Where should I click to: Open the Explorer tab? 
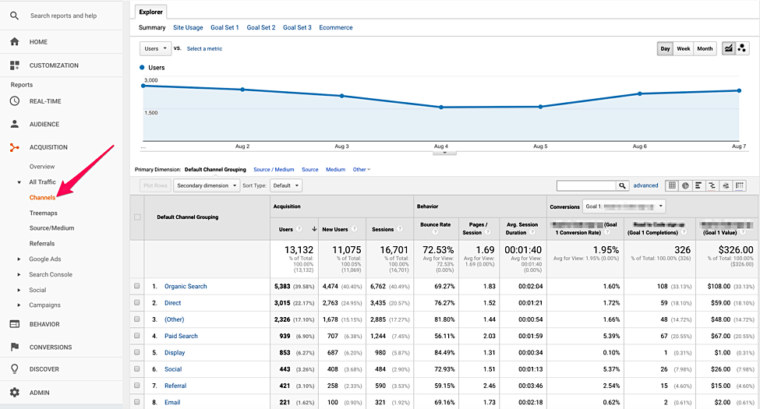click(x=151, y=12)
